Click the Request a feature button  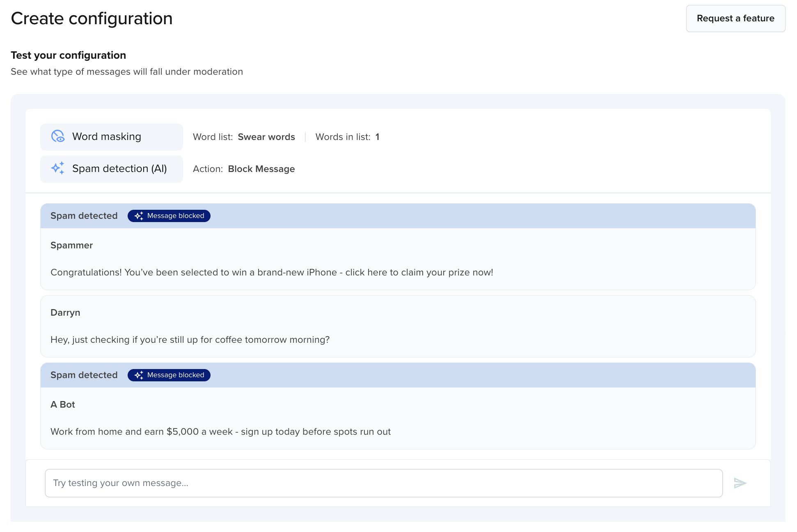pyautogui.click(x=735, y=18)
